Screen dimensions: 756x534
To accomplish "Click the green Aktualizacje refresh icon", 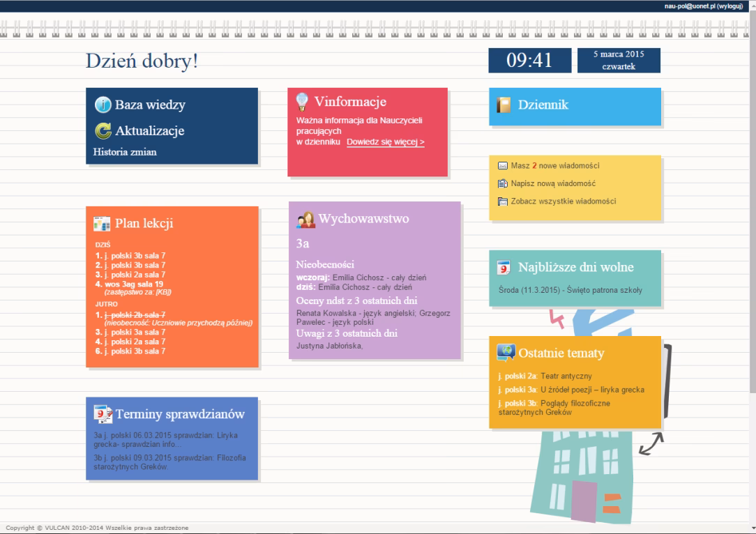I will pyautogui.click(x=103, y=130).
